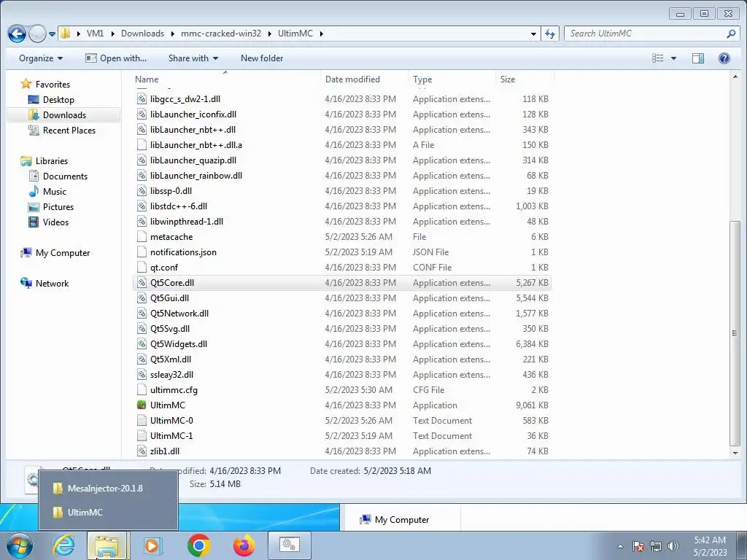Open the Windows Start button
Viewport: 747px width, 560px height.
pyautogui.click(x=19, y=545)
